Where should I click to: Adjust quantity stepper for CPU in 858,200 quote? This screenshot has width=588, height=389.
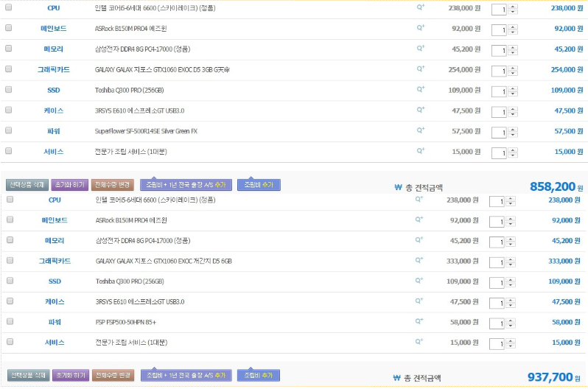(x=513, y=9)
